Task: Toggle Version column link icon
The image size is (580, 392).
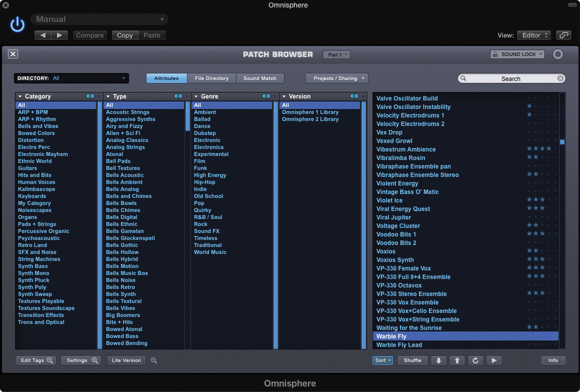Action: [354, 96]
